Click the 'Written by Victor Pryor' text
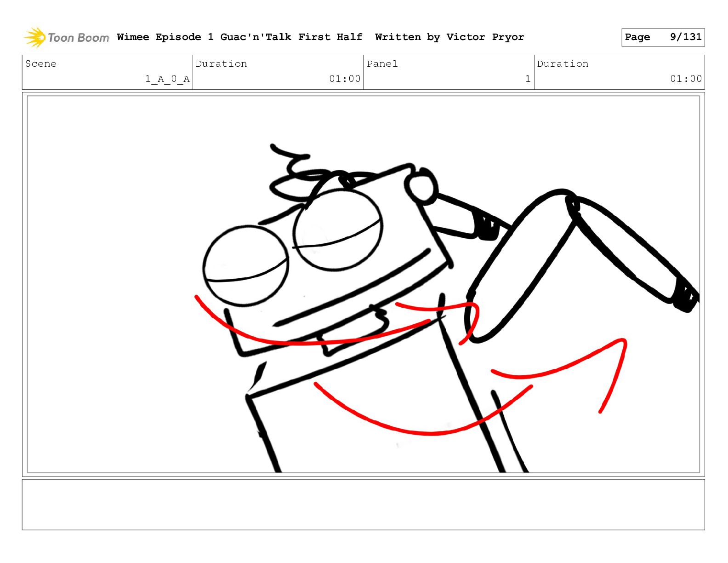The height and width of the screenshot is (563, 728). click(449, 37)
